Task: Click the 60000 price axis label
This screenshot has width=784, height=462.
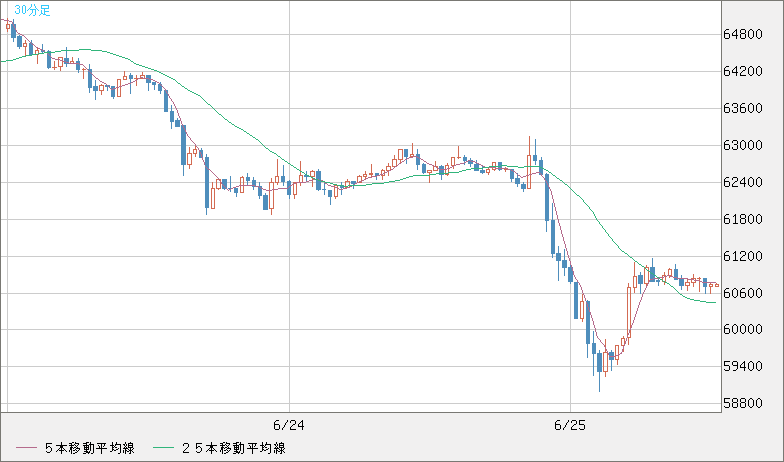Action: [x=743, y=330]
